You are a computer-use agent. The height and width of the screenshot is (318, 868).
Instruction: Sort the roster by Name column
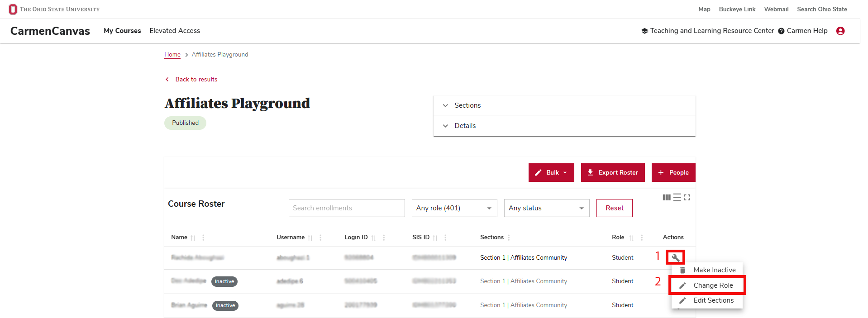[193, 238]
